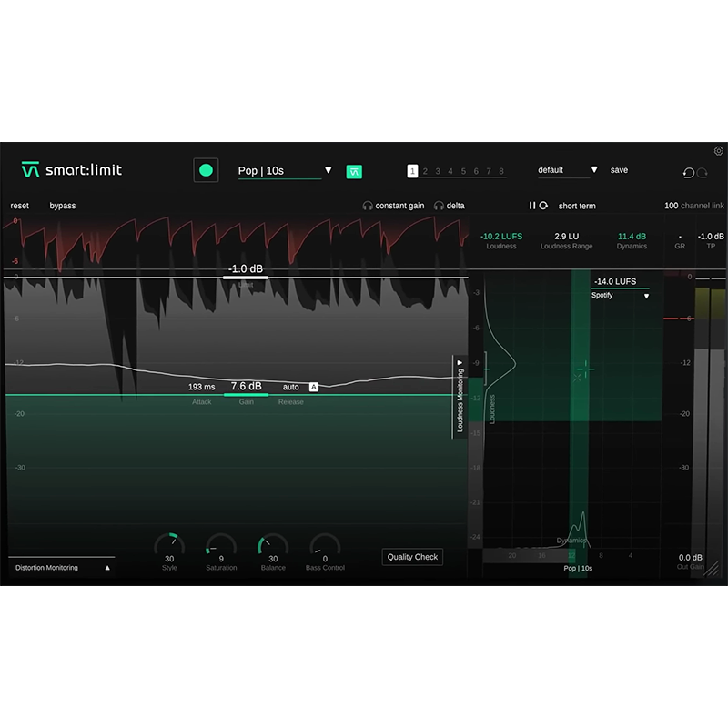Click the pause icon beside short term
Viewport: 728px width, 728px height.
click(x=532, y=206)
